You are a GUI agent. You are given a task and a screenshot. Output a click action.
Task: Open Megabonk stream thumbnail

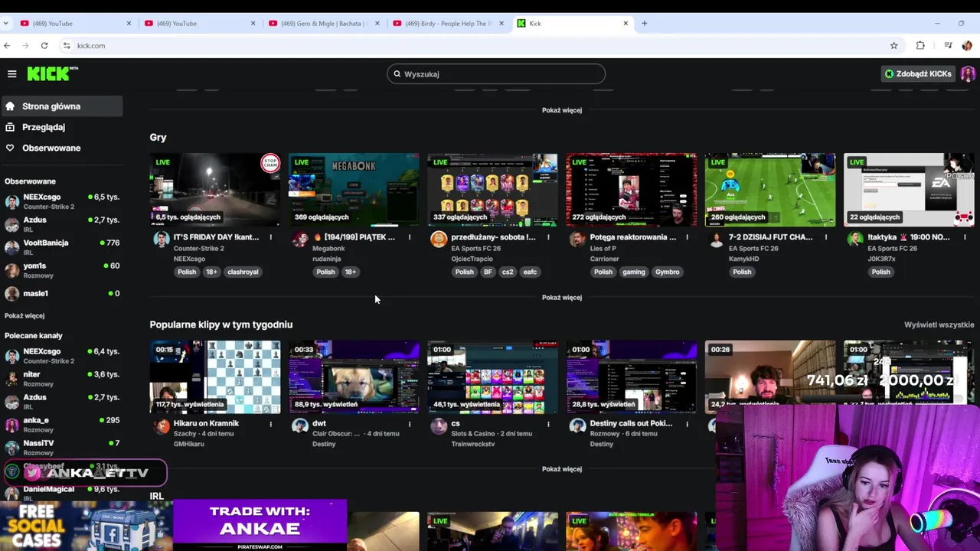pos(354,190)
